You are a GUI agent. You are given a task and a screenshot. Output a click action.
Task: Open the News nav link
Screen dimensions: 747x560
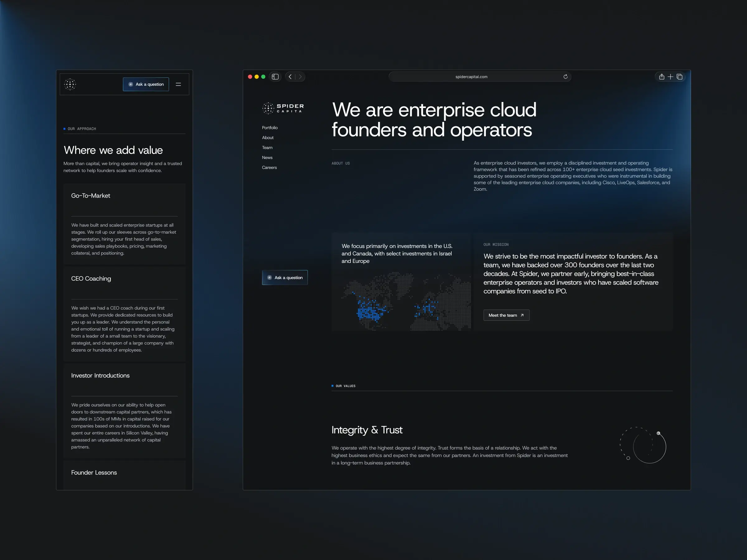tap(267, 158)
